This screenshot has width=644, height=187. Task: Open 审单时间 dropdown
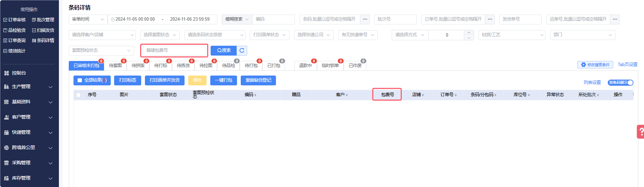tap(88, 19)
